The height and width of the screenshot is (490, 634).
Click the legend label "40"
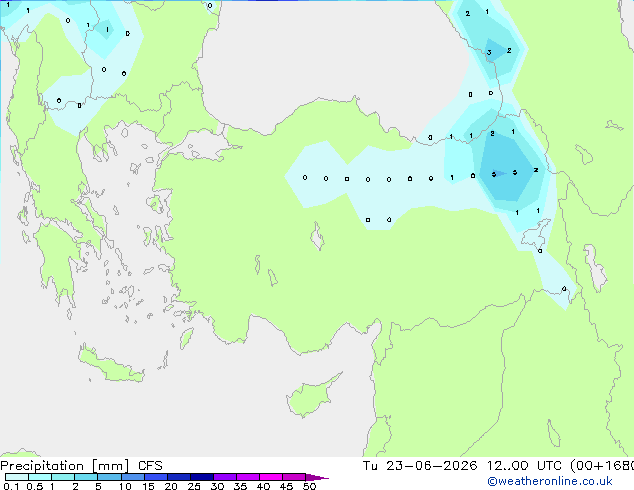[x=264, y=486]
